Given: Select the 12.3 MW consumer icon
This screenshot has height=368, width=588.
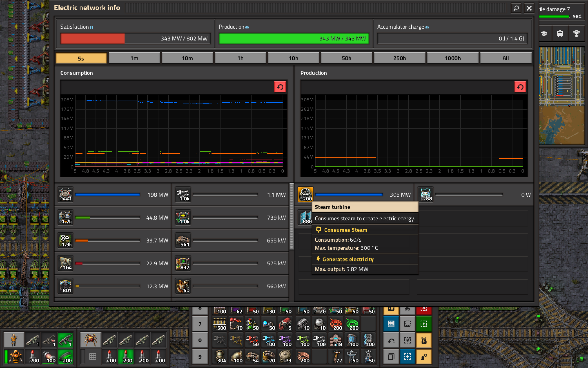Looking at the screenshot, I should coord(66,286).
